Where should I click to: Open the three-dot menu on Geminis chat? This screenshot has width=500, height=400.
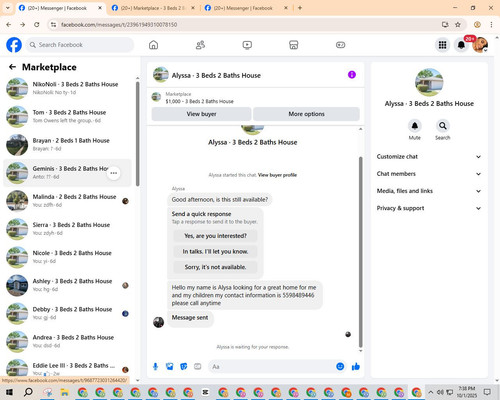(114, 173)
